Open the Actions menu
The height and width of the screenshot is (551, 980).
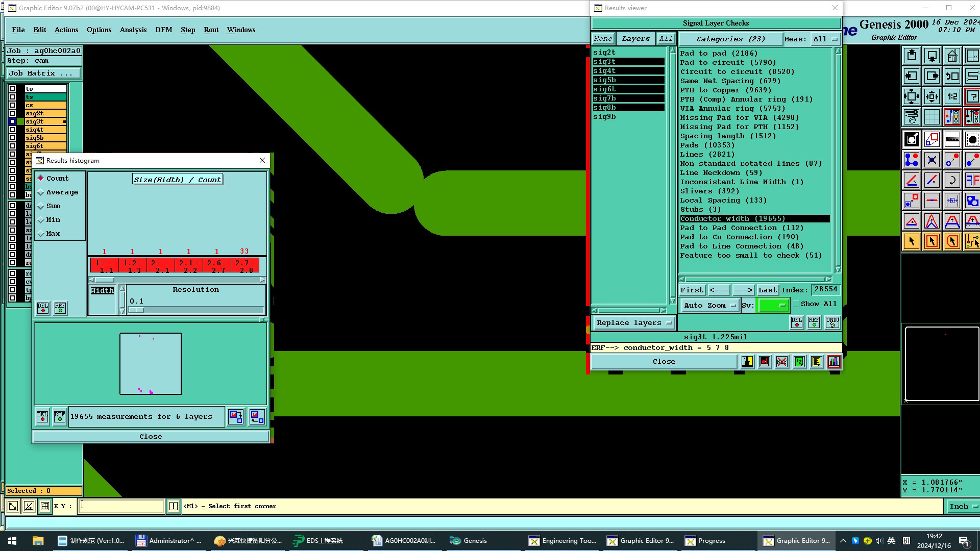[x=66, y=30]
